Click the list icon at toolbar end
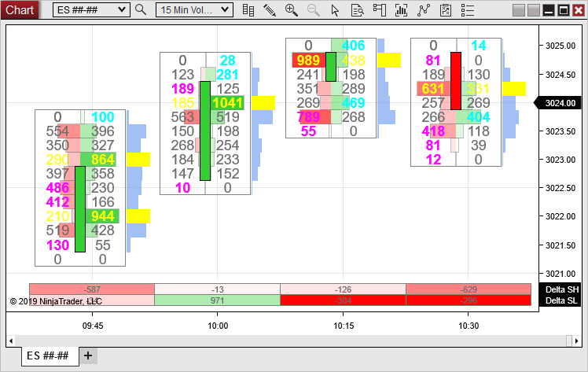588x372 pixels. 468,9
